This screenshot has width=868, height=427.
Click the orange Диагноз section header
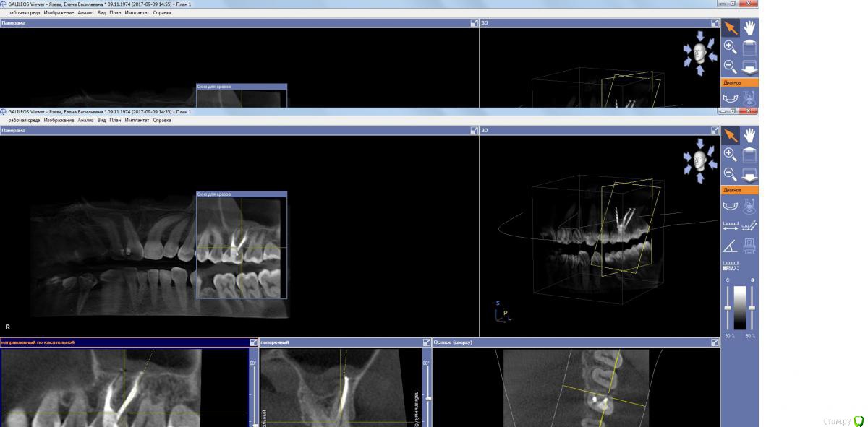pos(739,190)
